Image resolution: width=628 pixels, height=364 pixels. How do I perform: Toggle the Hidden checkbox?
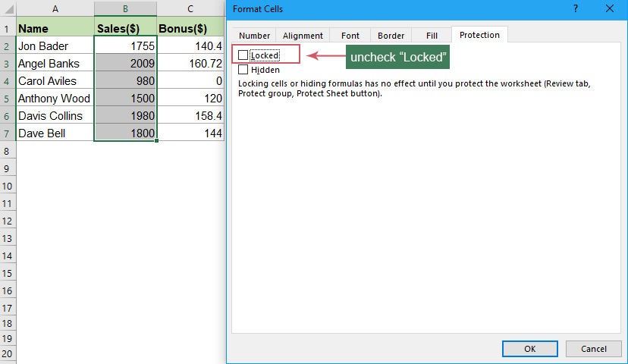coord(243,70)
